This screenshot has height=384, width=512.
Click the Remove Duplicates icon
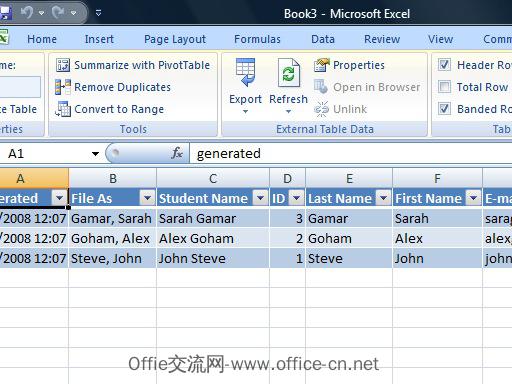pyautogui.click(x=63, y=87)
